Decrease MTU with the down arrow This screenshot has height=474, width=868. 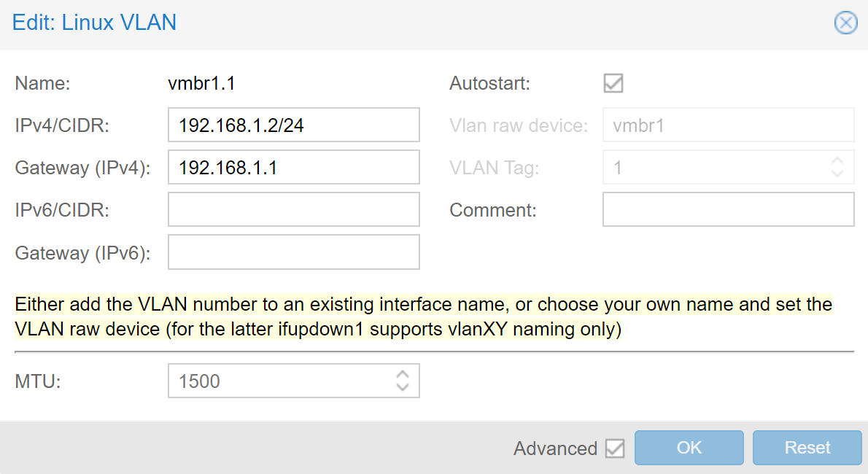click(403, 386)
